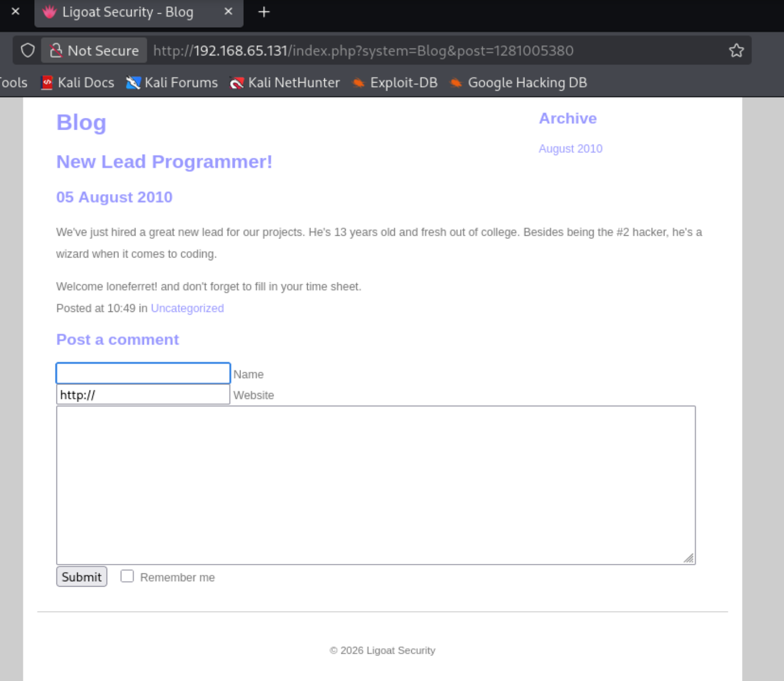Click the Not Secure lock indicator
This screenshot has height=681, width=784.
click(x=94, y=51)
